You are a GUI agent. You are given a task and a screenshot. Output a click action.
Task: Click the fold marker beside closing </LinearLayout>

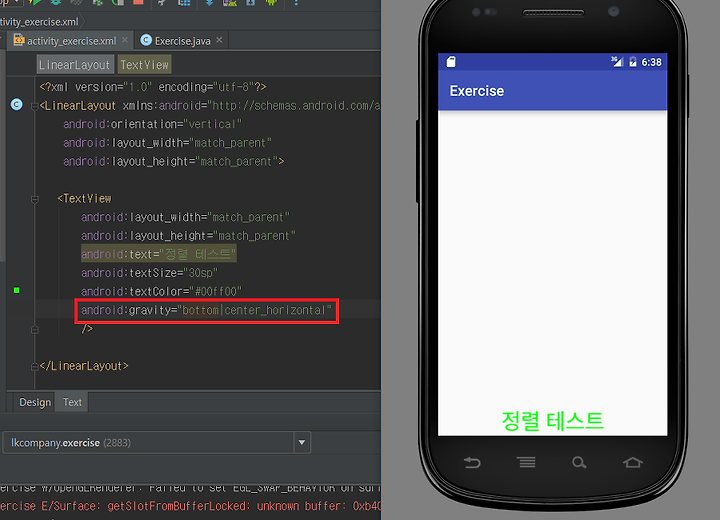coord(34,367)
